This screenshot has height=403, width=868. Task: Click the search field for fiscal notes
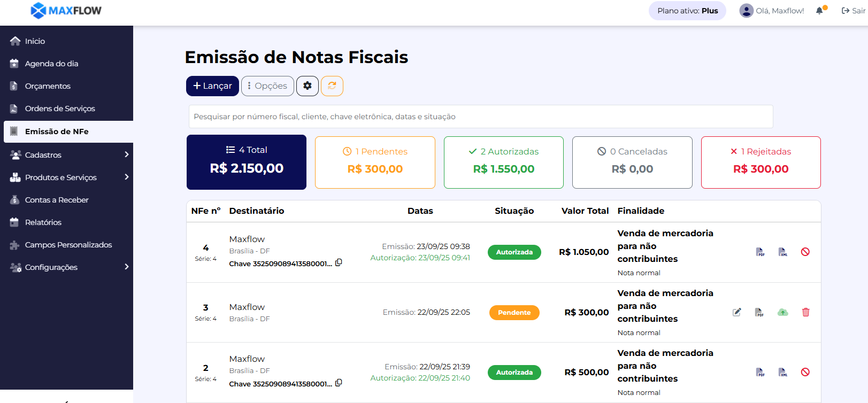[x=480, y=117]
